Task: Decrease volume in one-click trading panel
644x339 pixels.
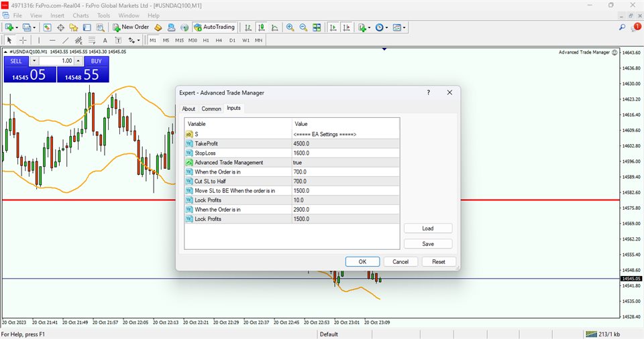Action: 34,61
